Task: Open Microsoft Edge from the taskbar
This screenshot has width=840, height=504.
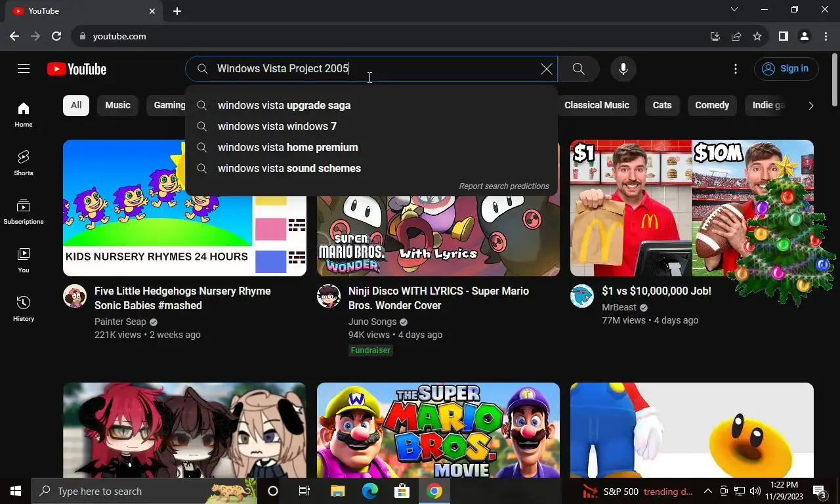Action: (x=370, y=491)
